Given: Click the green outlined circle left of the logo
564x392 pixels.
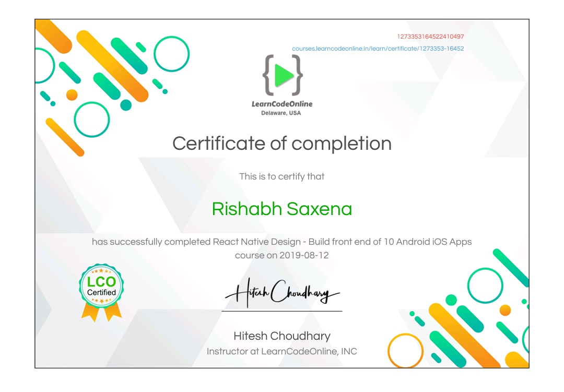Looking at the screenshot, I should 172,54.
